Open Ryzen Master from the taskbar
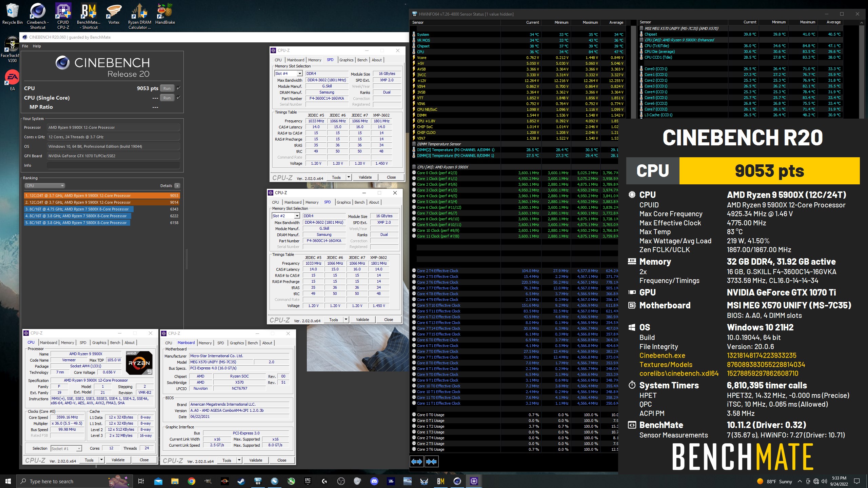This screenshot has width=868, height=488. point(224,481)
